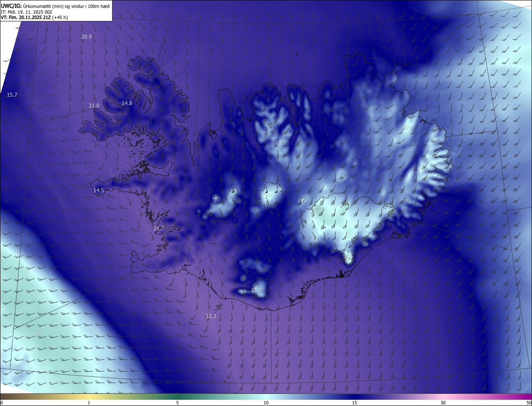Click the 21.0 value label on the map
Viewport: 532px width, 406px height.
pyautogui.click(x=94, y=106)
